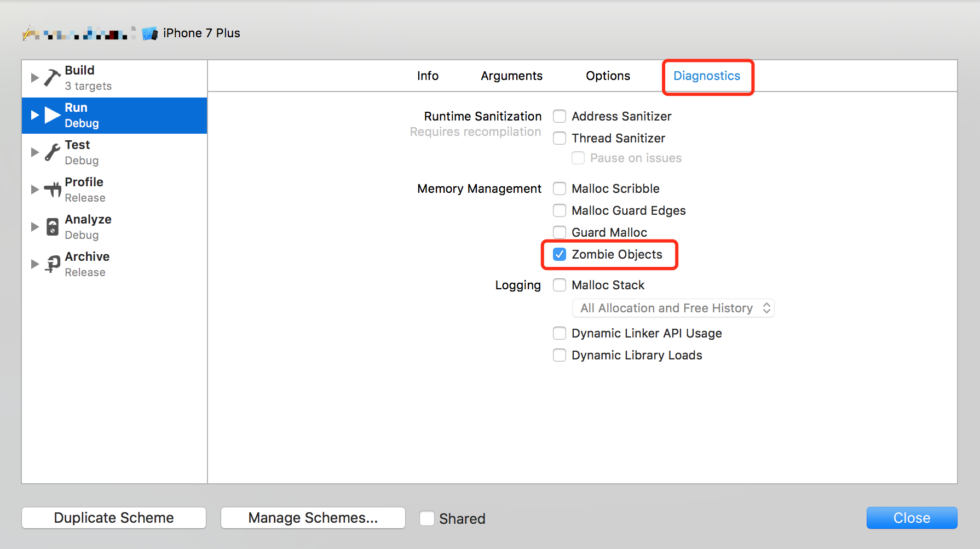Enable the Malloc Stack logging checkbox
980x549 pixels.
tap(560, 285)
